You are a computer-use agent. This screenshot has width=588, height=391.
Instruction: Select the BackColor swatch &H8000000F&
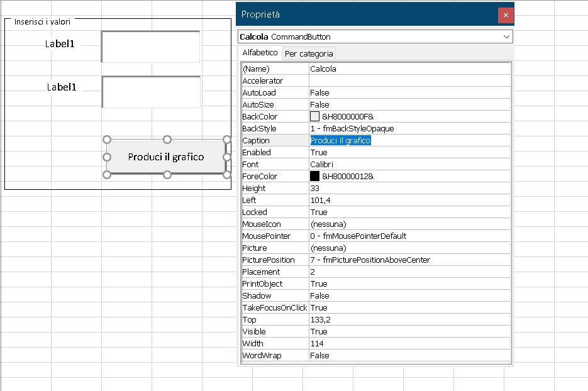pos(314,116)
